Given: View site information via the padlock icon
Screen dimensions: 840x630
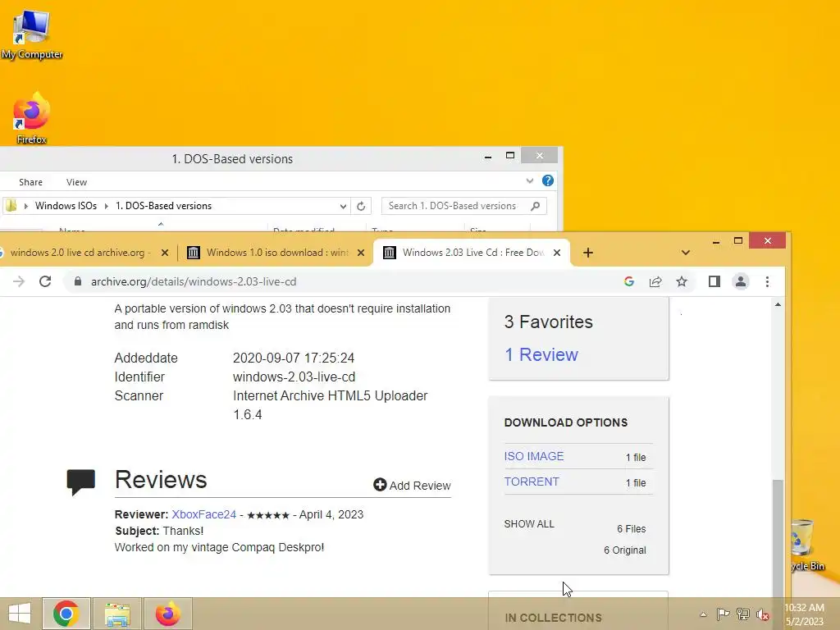Looking at the screenshot, I should (x=78, y=282).
